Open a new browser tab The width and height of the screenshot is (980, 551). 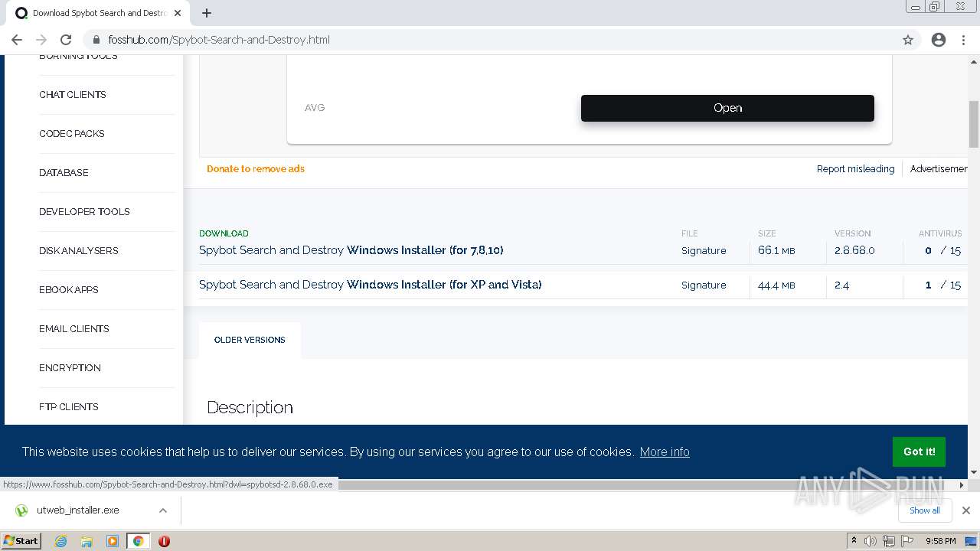pyautogui.click(x=207, y=13)
